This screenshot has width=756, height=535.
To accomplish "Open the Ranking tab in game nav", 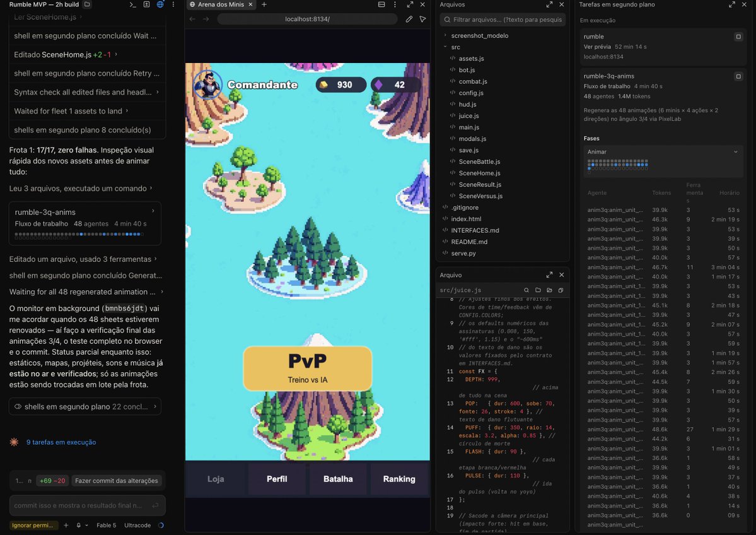I will [x=399, y=479].
